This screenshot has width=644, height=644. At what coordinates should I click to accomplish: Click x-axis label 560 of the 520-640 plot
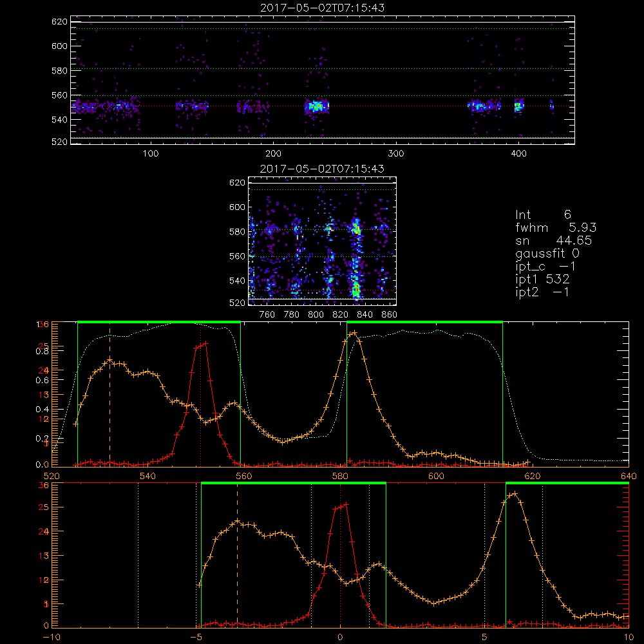point(244,476)
